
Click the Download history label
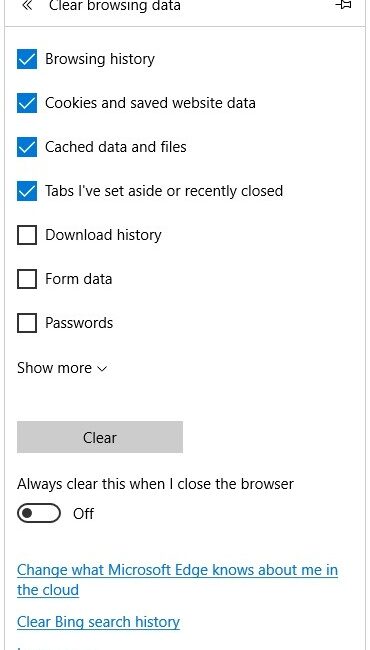pos(103,235)
